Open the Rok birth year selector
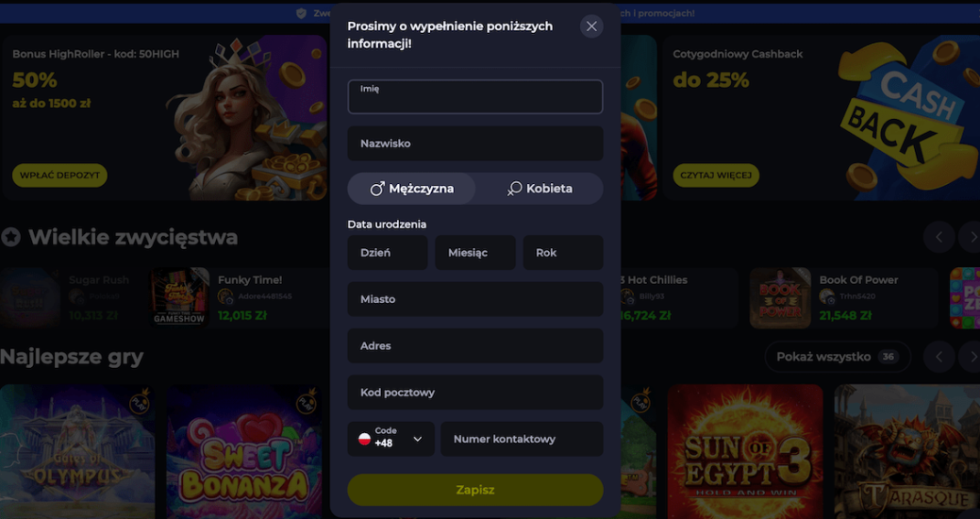The height and width of the screenshot is (519, 980). click(x=562, y=253)
